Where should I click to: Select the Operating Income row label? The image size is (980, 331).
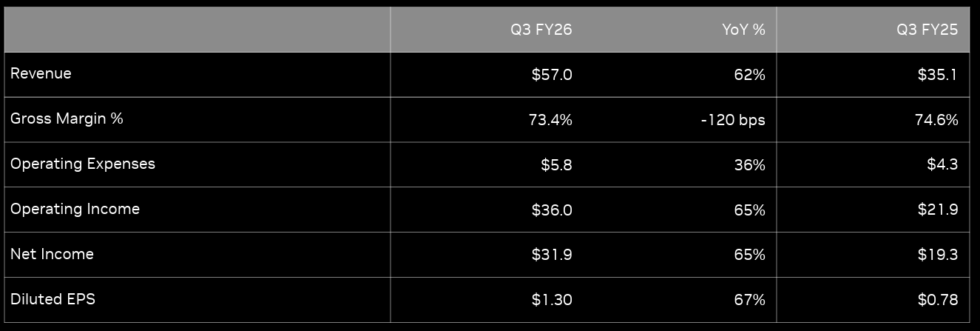click(75, 209)
